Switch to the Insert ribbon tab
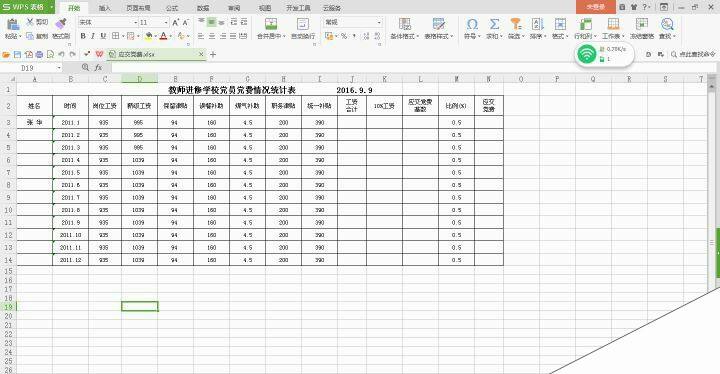 [105, 8]
